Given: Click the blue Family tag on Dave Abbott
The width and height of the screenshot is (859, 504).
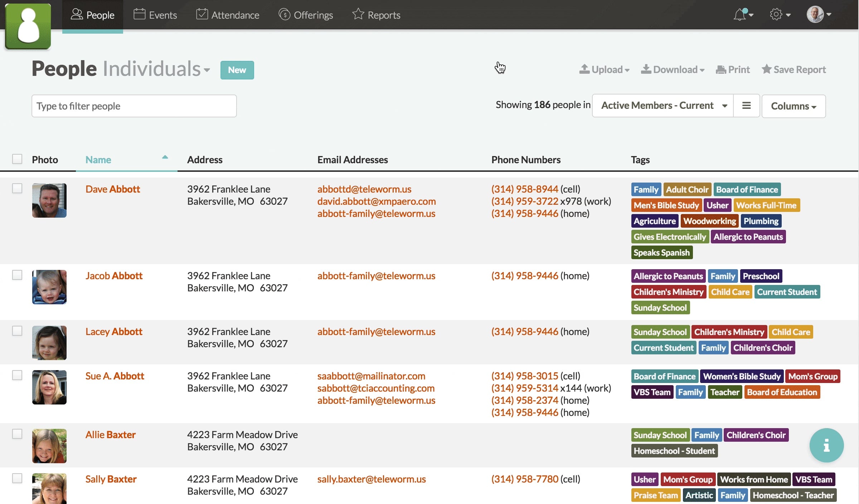Looking at the screenshot, I should [x=646, y=189].
